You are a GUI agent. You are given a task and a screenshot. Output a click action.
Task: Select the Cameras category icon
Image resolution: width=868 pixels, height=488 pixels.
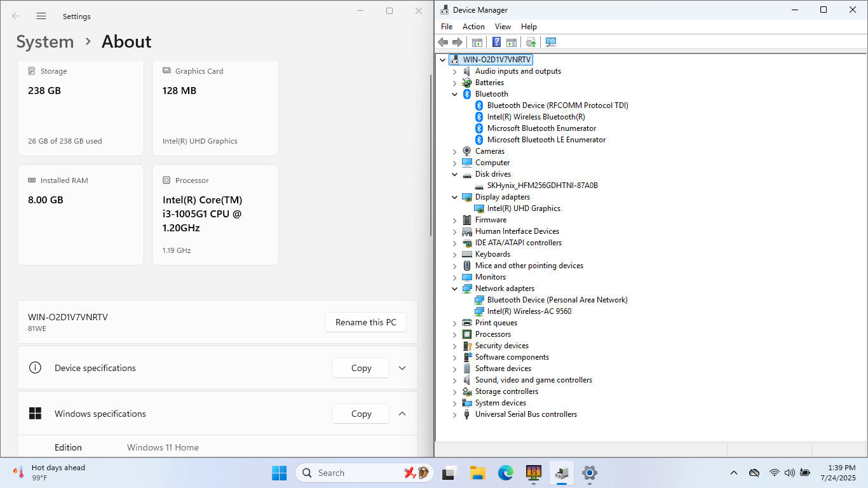[x=467, y=151]
